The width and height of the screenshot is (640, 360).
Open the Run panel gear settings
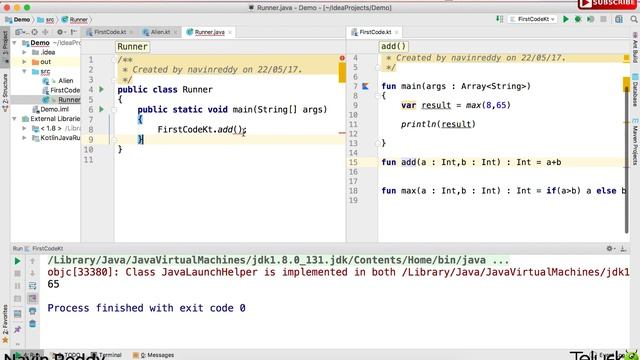coord(610,248)
